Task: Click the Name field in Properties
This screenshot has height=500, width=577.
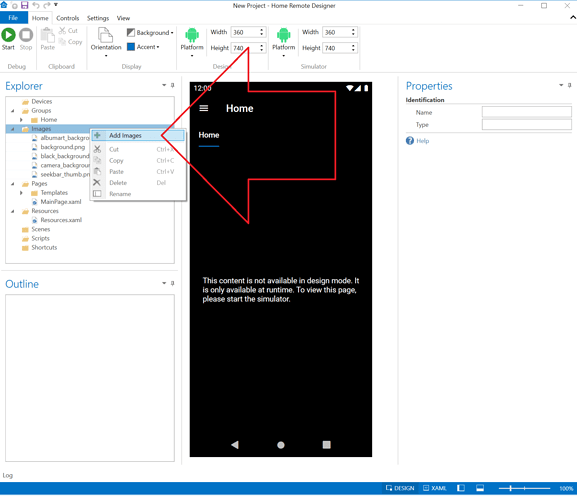Action: (527, 112)
